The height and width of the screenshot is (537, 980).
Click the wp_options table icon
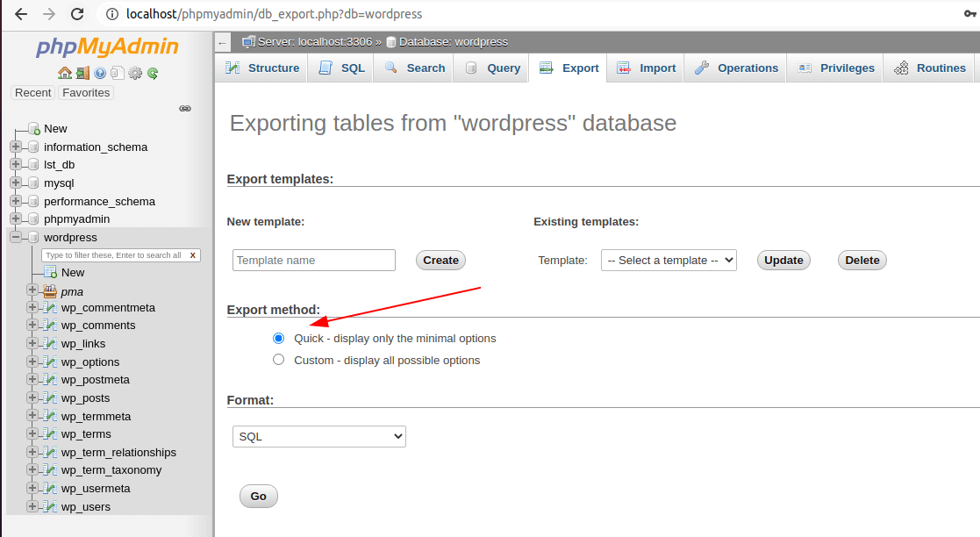click(x=50, y=362)
